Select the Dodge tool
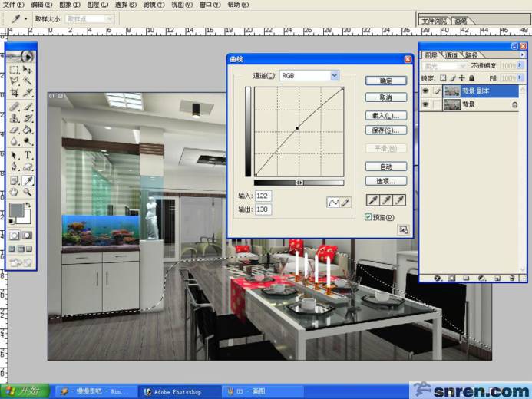 tap(28, 141)
